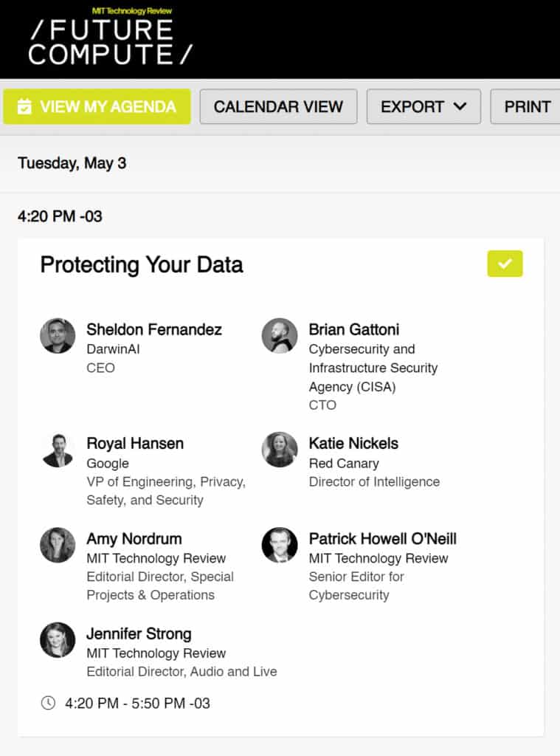Viewport: 560px width, 756px height.
Task: Open Sheldon Fernandez's profile photo
Action: tap(58, 336)
